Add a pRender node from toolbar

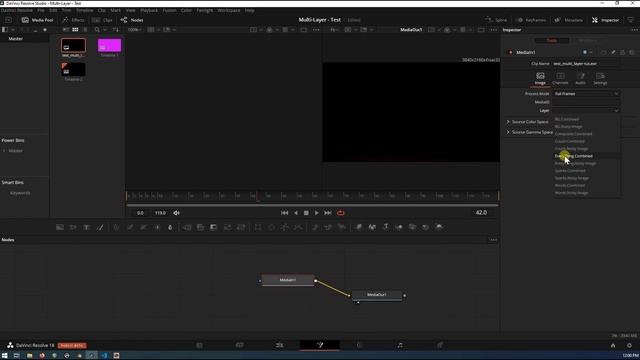coord(342,227)
